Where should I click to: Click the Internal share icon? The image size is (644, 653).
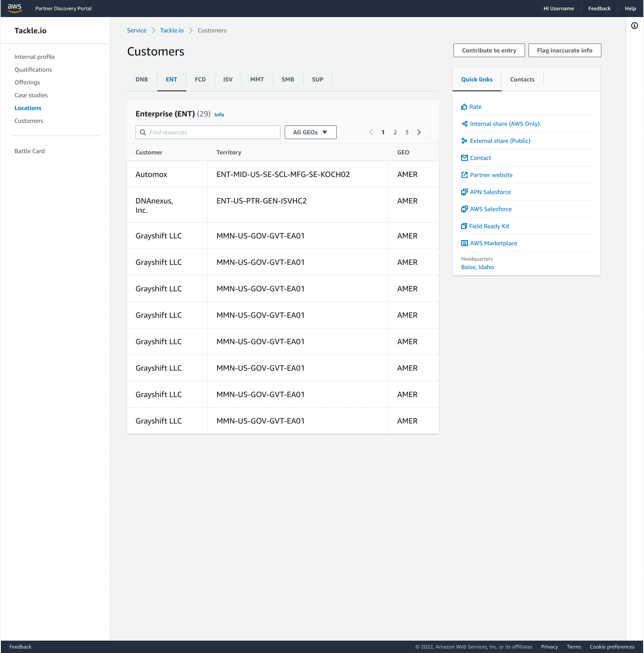pyautogui.click(x=465, y=124)
